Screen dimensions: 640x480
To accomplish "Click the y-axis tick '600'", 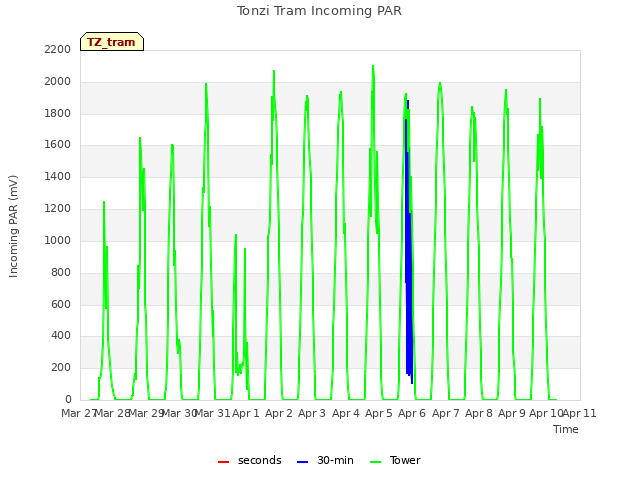I will pyautogui.click(x=61, y=304).
